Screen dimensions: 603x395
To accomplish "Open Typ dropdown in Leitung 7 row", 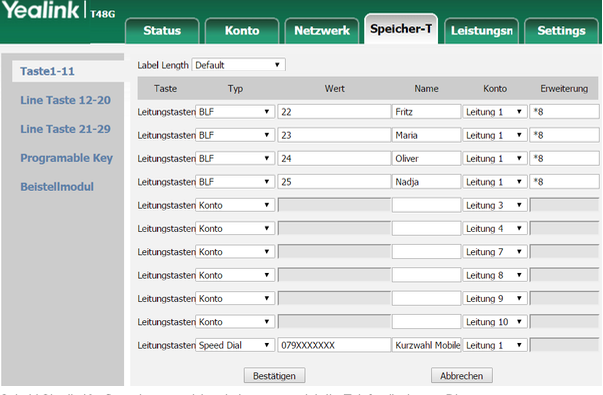I will point(235,252).
